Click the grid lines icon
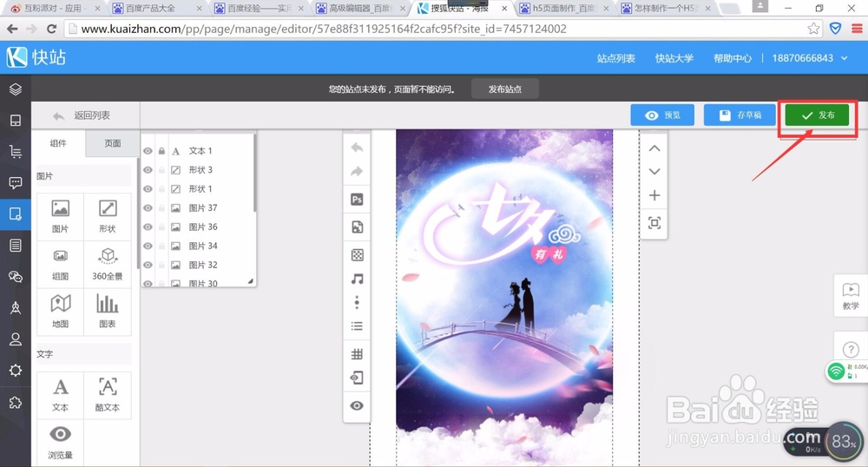 [357, 354]
